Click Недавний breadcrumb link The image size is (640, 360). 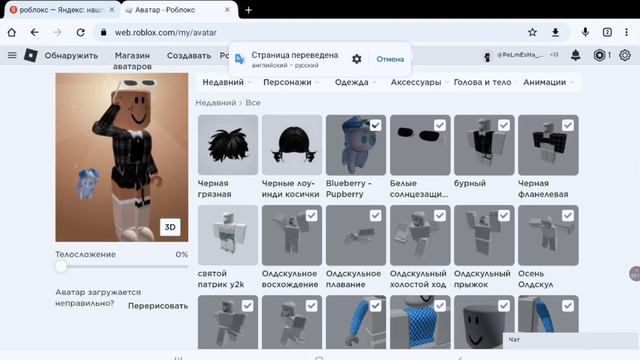[216, 103]
